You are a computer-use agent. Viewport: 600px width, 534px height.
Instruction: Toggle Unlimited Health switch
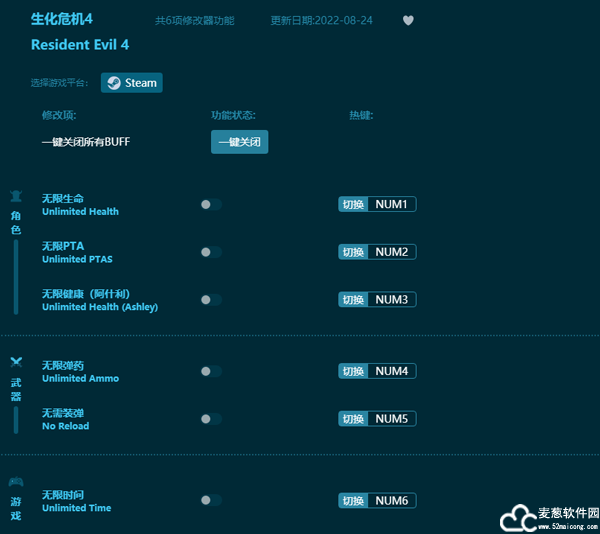[x=211, y=205]
